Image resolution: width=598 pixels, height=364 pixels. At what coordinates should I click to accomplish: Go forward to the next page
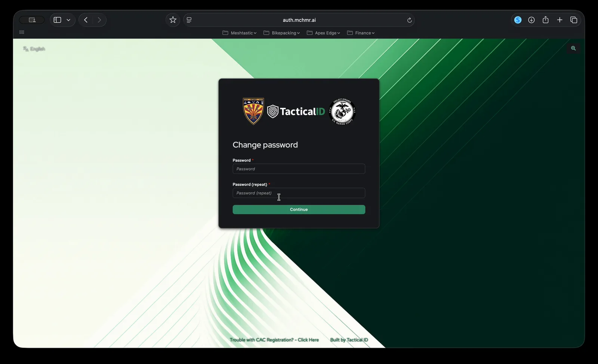(99, 20)
